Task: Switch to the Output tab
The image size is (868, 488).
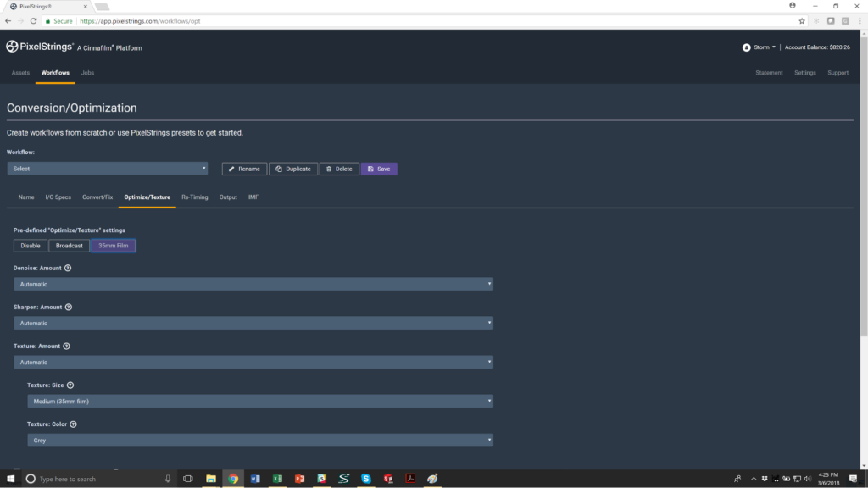Action: tap(228, 197)
